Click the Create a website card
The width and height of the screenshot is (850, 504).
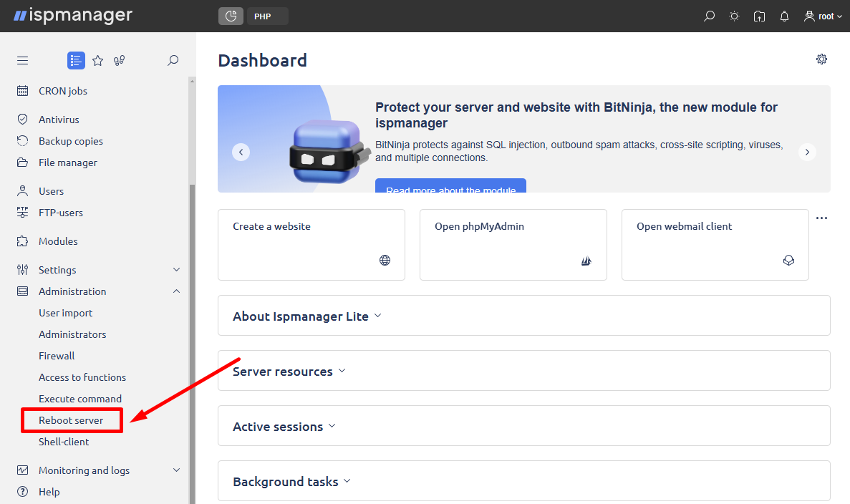tap(311, 245)
